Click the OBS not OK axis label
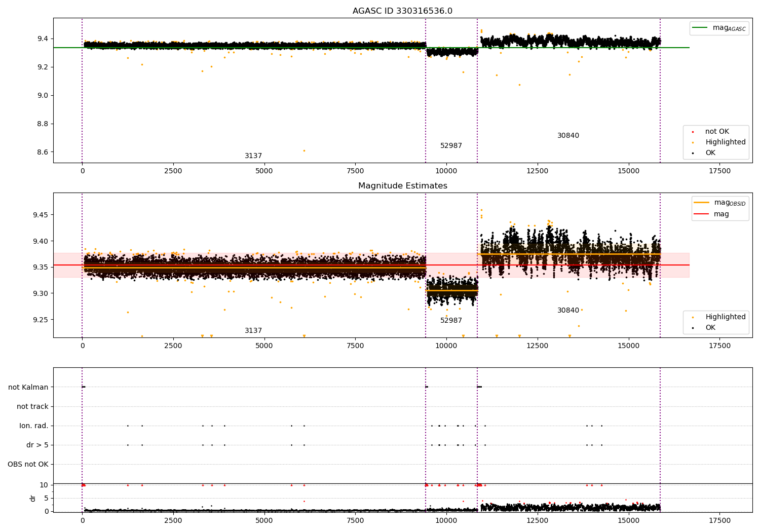 (x=28, y=464)
